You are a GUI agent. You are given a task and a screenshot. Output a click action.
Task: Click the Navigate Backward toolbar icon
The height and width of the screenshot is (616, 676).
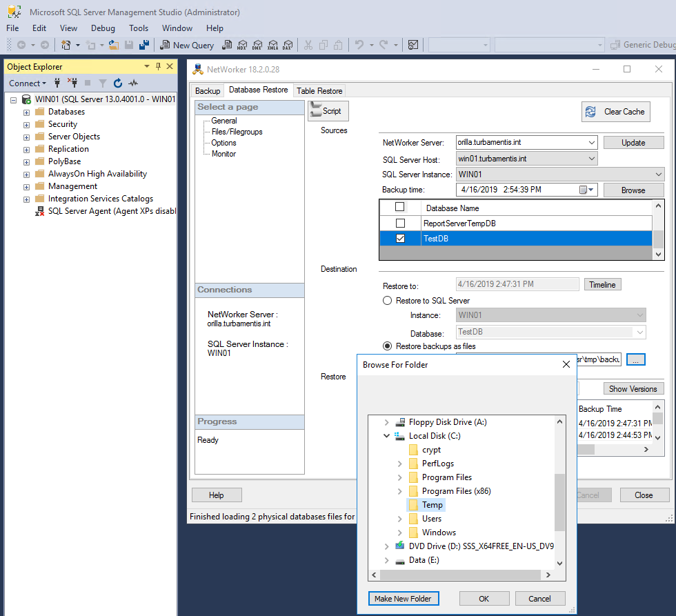tap(21, 45)
